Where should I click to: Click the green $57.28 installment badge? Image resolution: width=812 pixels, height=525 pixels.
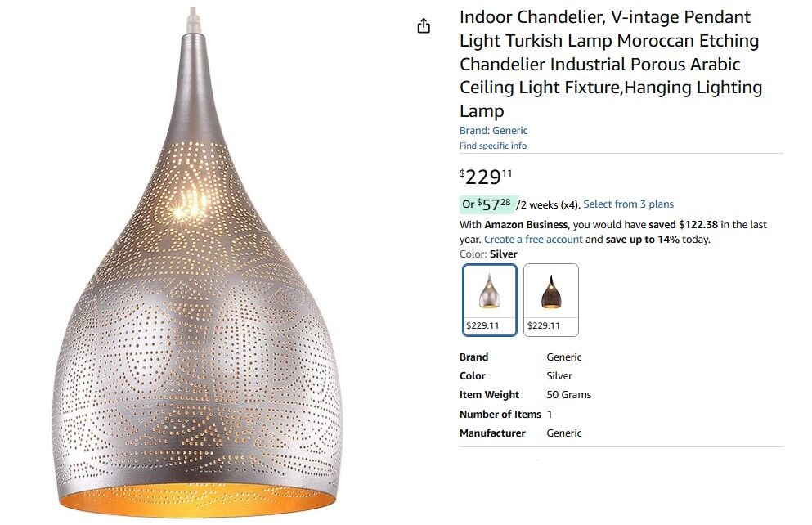coord(487,204)
